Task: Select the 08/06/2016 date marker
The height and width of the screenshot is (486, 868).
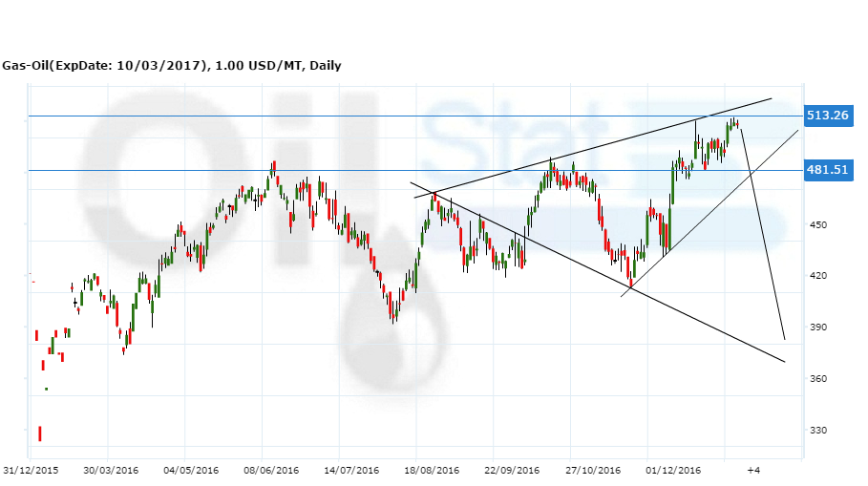Action: coord(271,471)
